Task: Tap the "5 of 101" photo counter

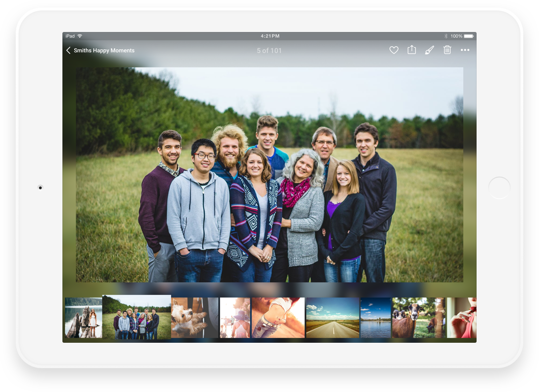Action: (x=269, y=51)
